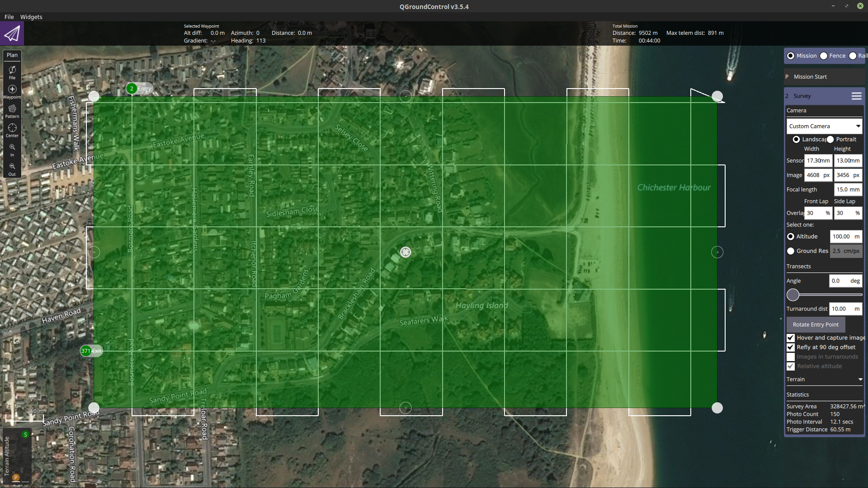Viewport: 868px width, 488px height.
Task: Zoom in using the magnifier In icon
Action: point(12,147)
